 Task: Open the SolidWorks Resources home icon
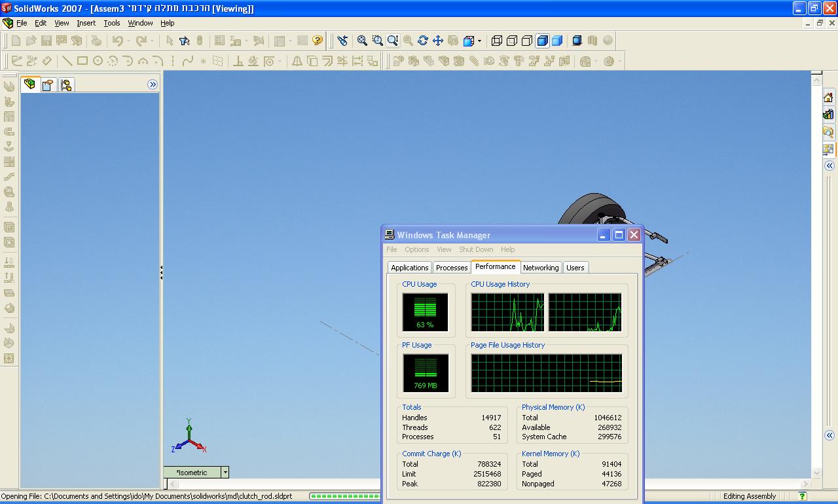tap(828, 98)
